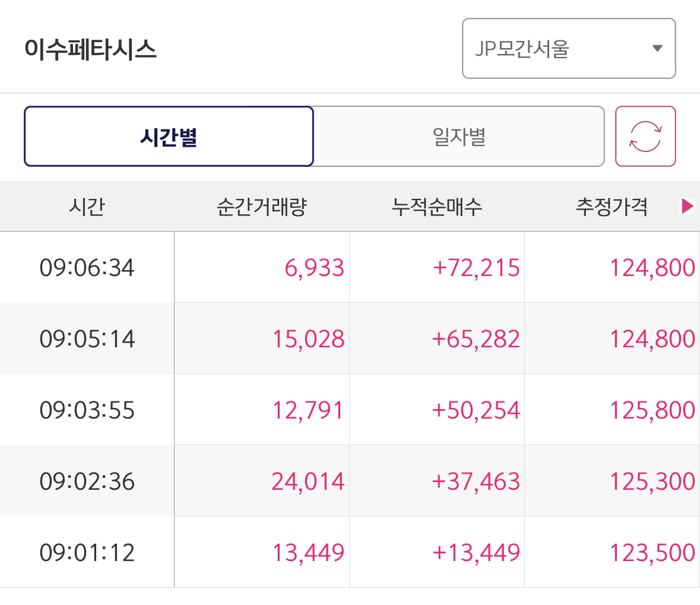The image size is (700, 605).
Task: Click the pink arrow to show more columns
Action: [687, 206]
